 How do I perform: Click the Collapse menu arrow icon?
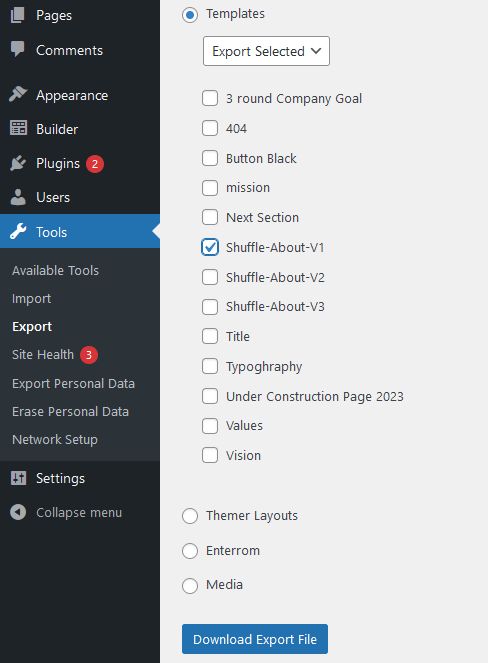18,512
